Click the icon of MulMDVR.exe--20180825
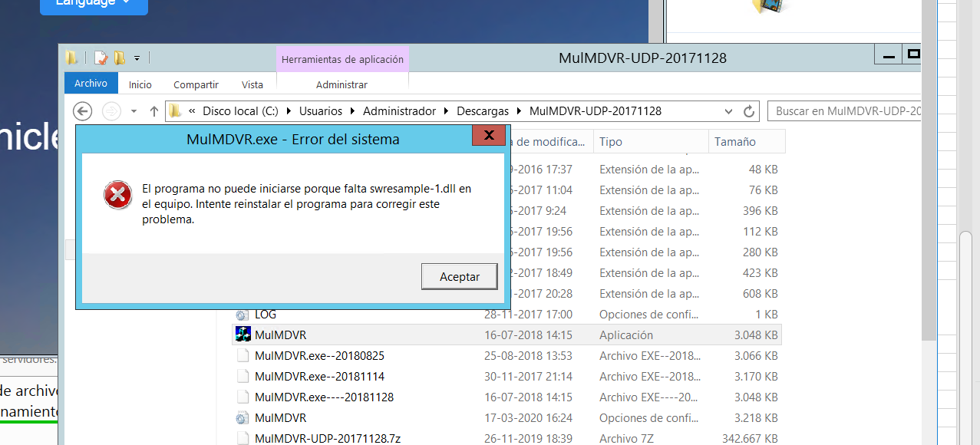 click(x=243, y=356)
